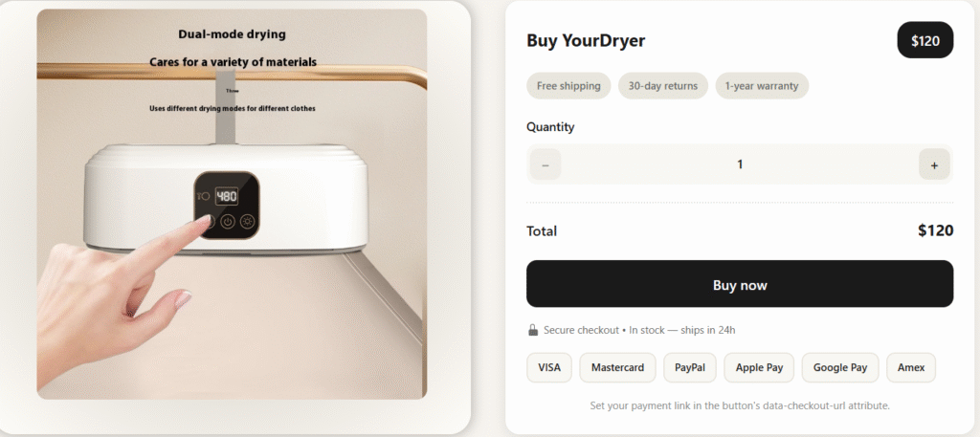Select the Amex payment chip
The height and width of the screenshot is (437, 980).
[x=911, y=367]
